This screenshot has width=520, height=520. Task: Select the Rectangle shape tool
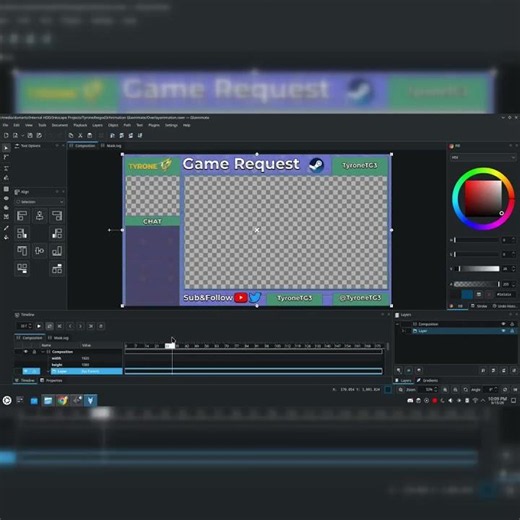[6, 189]
